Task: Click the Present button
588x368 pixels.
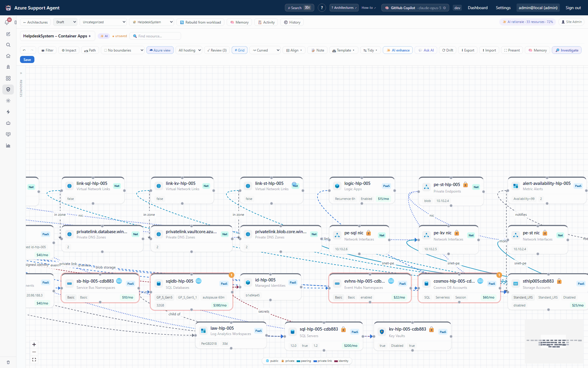Action: (x=512, y=50)
